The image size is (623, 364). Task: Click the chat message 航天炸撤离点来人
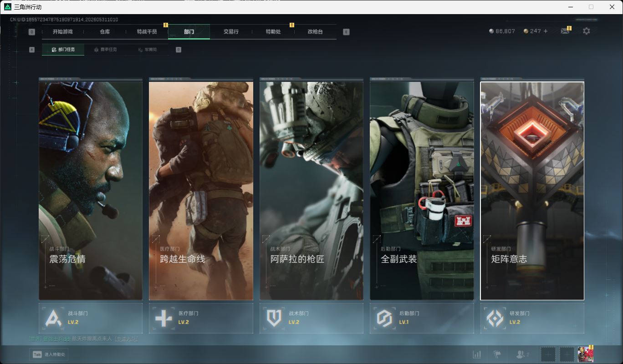[x=92, y=339]
